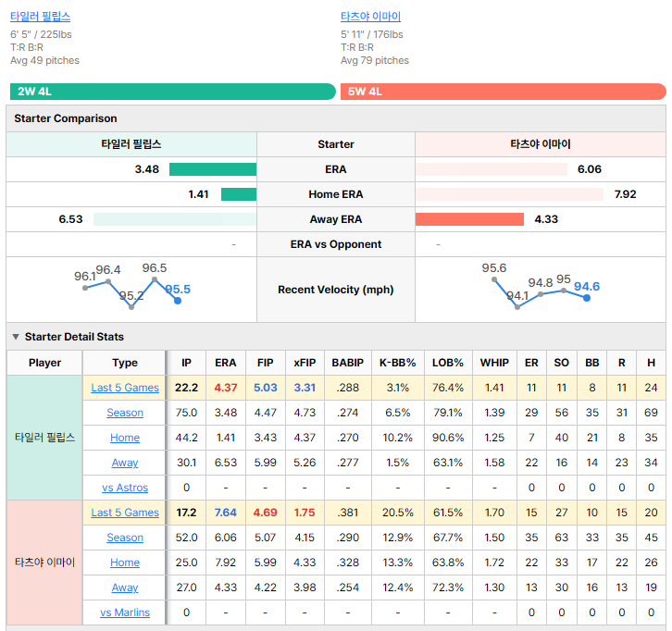
Task: Open 타일러 필립스 Last 5 Games link
Action: point(125,388)
